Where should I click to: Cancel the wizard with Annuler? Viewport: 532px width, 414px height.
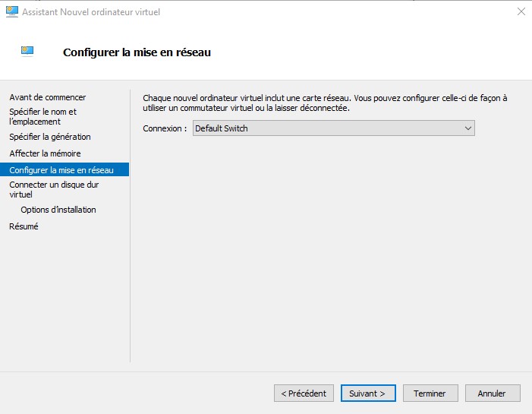493,393
